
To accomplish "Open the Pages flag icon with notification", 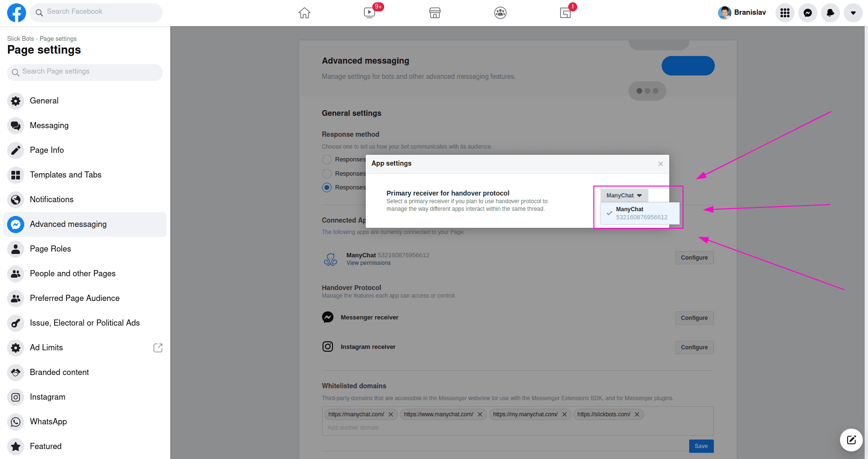I will pos(565,13).
